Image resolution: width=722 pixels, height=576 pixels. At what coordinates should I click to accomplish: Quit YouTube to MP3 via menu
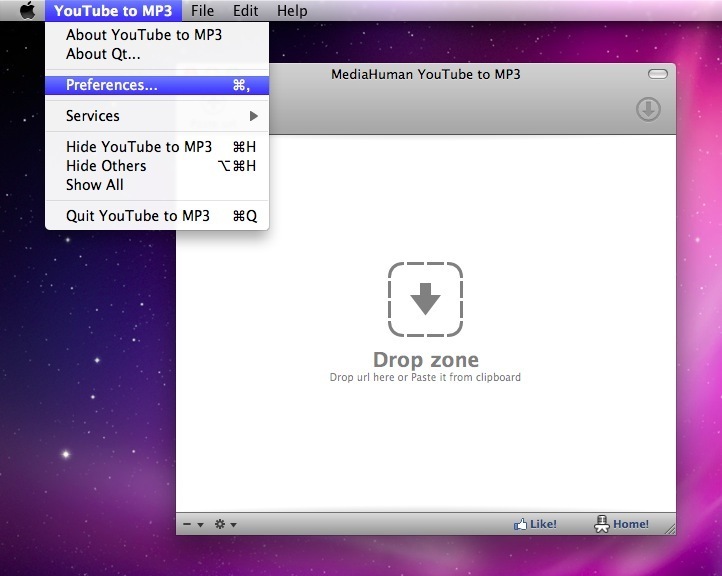click(x=138, y=216)
